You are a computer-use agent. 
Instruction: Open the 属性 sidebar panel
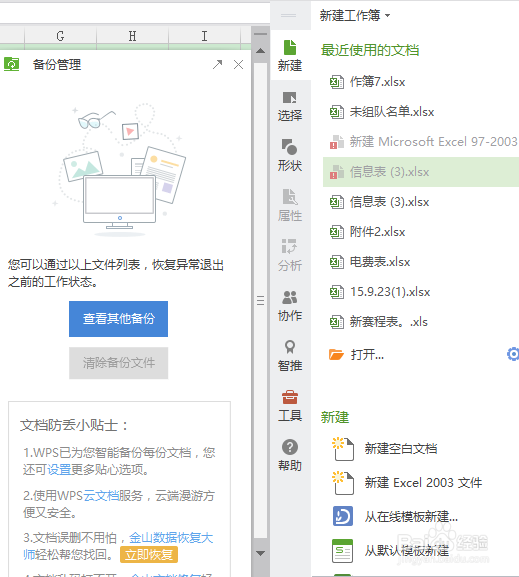[290, 205]
